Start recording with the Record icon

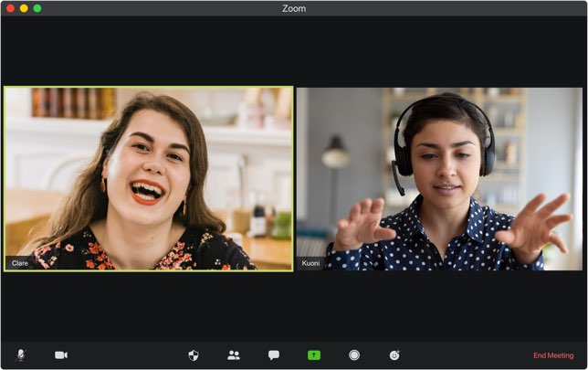354,355
